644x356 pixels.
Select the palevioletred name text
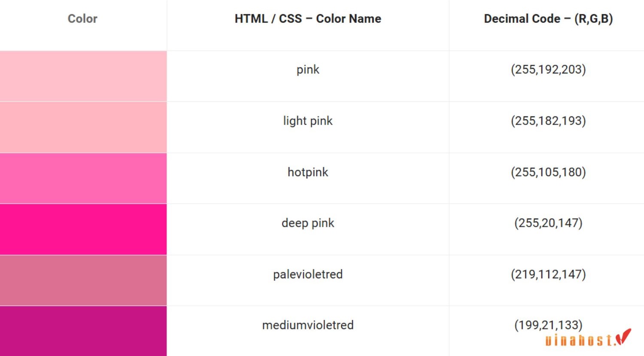[308, 274]
